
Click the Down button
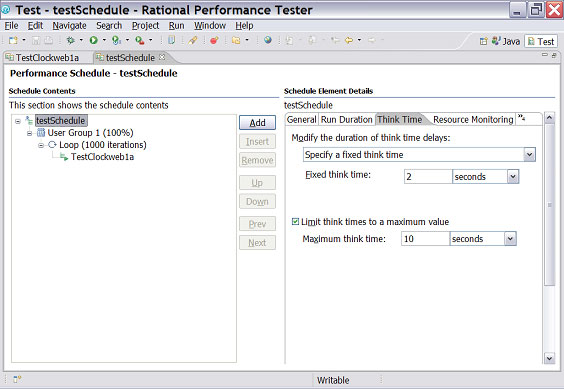coord(258,202)
